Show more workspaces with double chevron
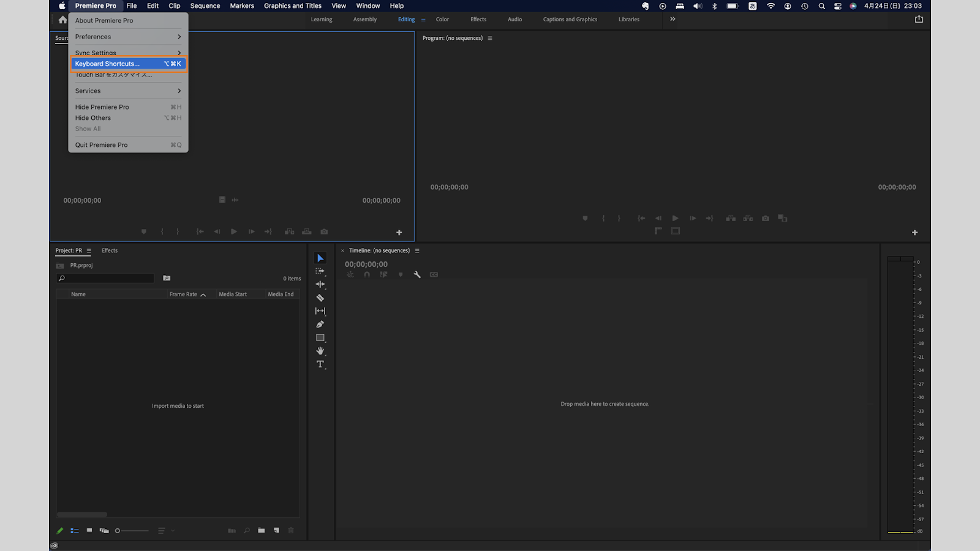 (x=673, y=19)
